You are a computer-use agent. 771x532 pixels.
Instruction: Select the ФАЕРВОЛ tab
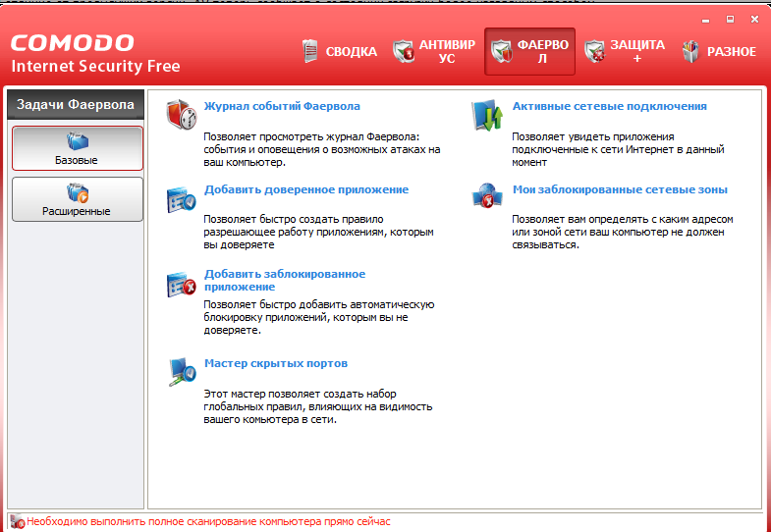click(529, 52)
